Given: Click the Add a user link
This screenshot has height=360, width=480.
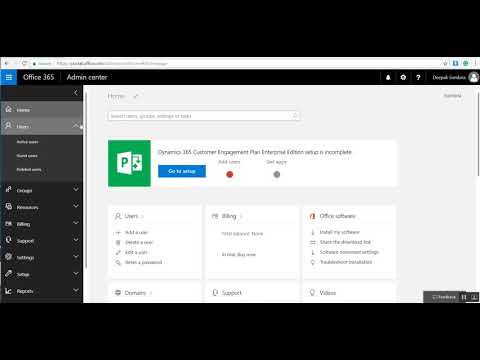Looking at the screenshot, I should pyautogui.click(x=136, y=232).
